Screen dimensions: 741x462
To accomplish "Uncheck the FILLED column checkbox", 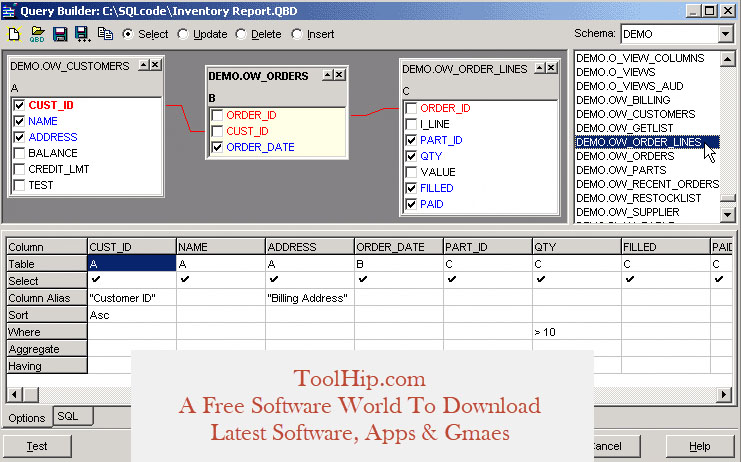I will point(411,188).
